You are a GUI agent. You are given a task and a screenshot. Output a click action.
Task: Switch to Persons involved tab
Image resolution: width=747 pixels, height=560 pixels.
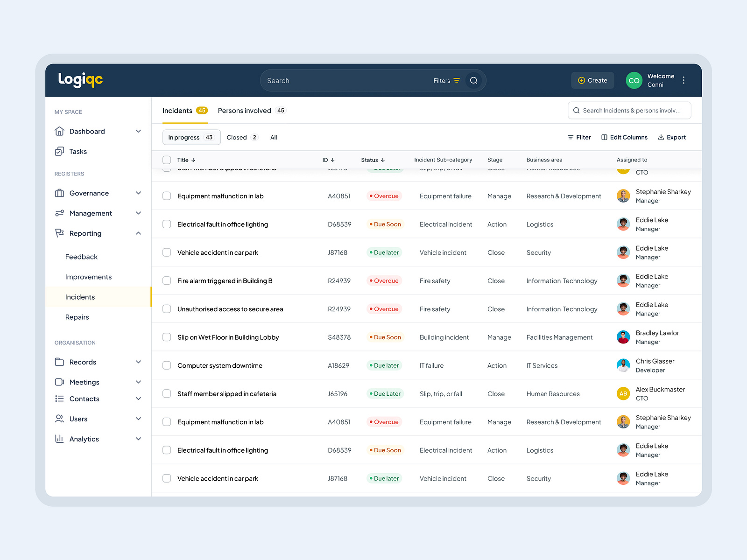click(x=252, y=111)
